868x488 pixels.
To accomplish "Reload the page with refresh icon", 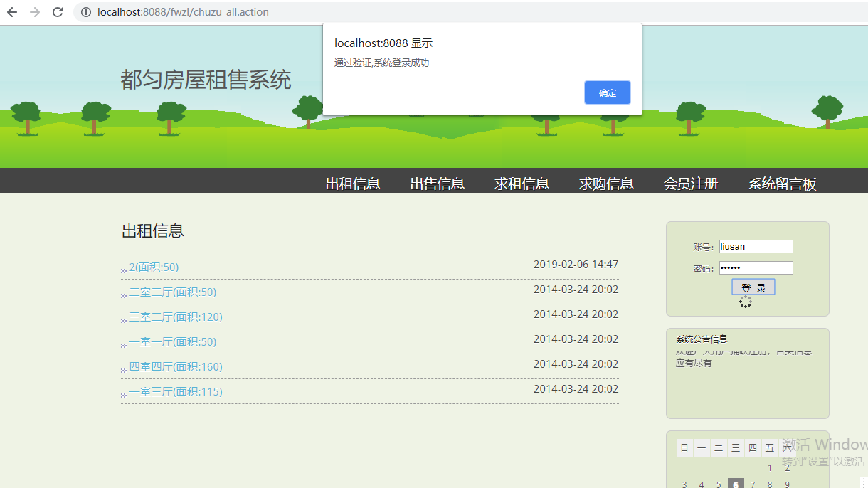I will coord(58,12).
